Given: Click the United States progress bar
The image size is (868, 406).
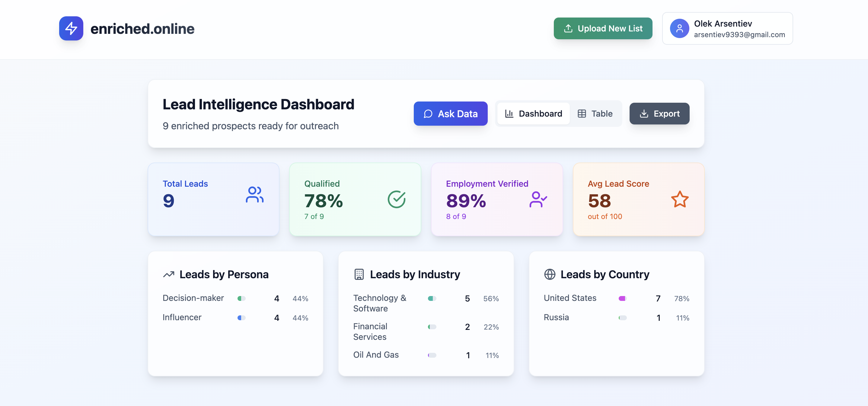Looking at the screenshot, I should 622,298.
